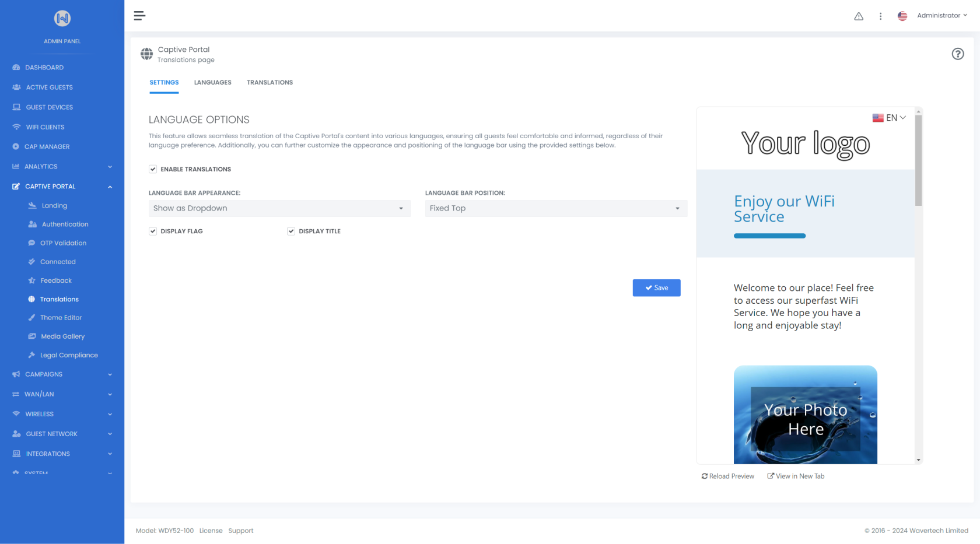Screen dimensions: 980x544
Task: Click the preview pane vertical scrollbar
Action: coord(918,160)
